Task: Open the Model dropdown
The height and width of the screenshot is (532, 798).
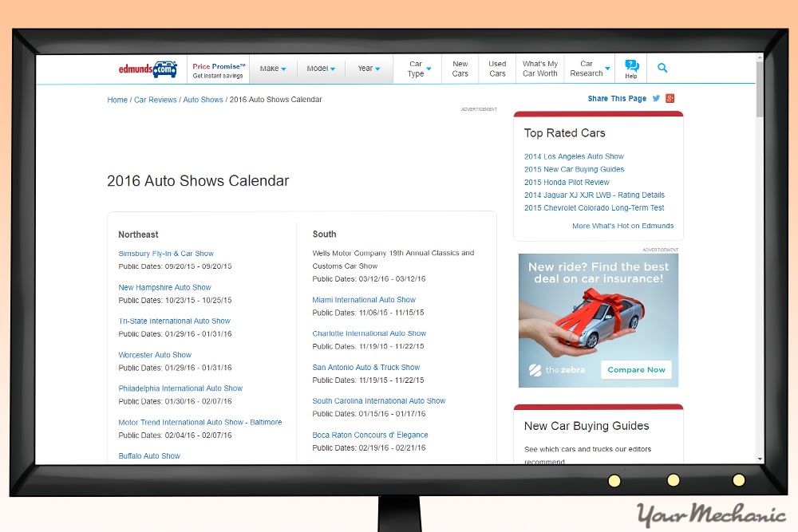Action: [321, 68]
